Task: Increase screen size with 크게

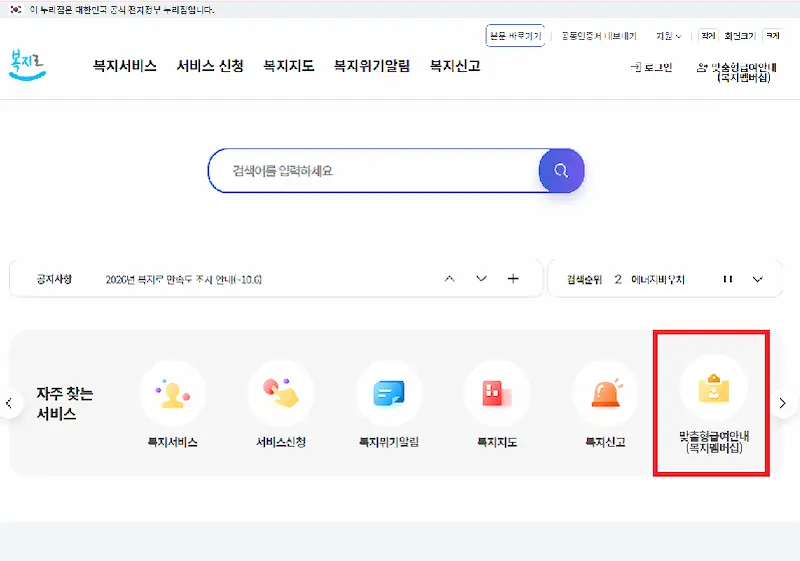Action: [773, 36]
